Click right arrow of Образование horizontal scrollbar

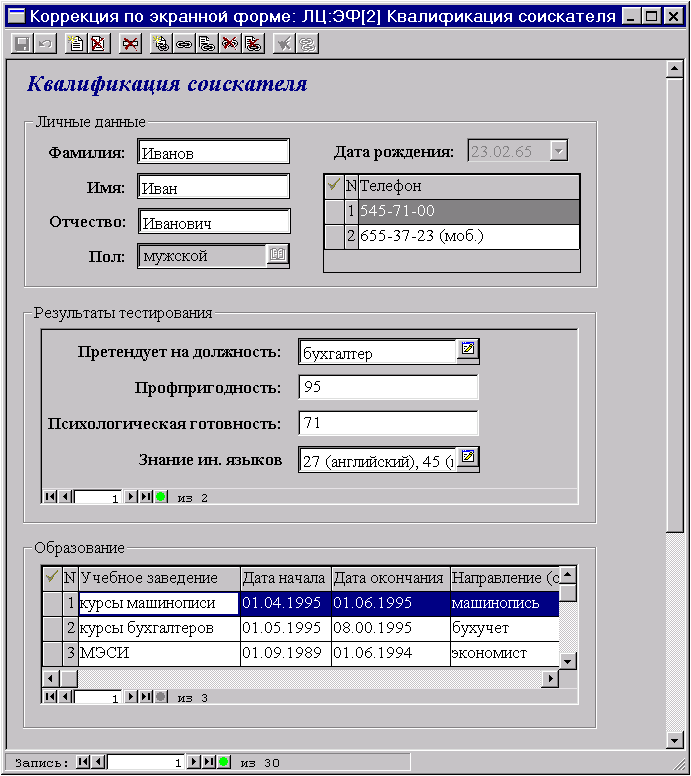point(550,678)
